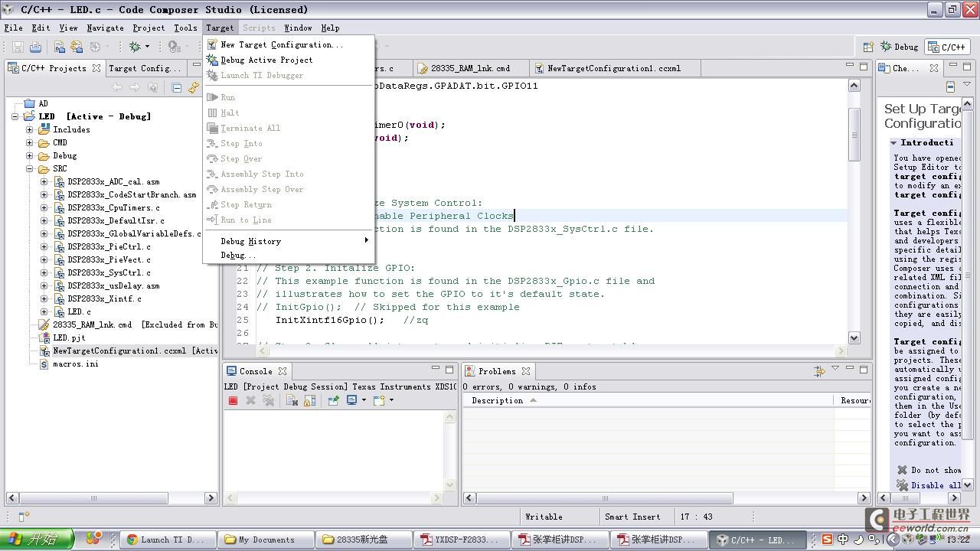This screenshot has width=980, height=551.
Task: Click the Disable all link in the Cheat Sheet
Action: tap(936, 485)
